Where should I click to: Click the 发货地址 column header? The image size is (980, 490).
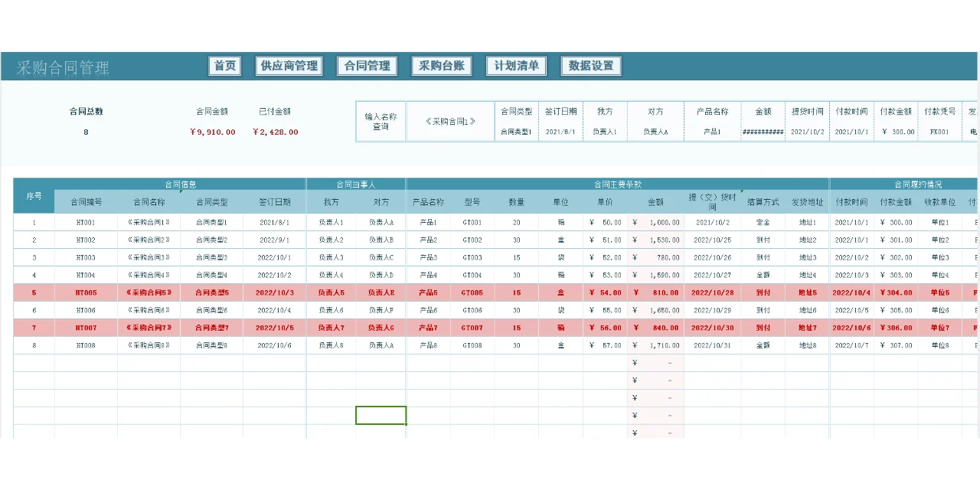(x=807, y=202)
